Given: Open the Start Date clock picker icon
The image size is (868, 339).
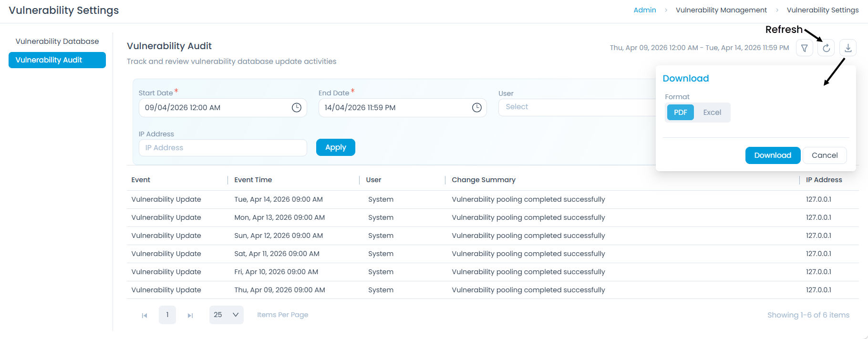Looking at the screenshot, I should (297, 108).
